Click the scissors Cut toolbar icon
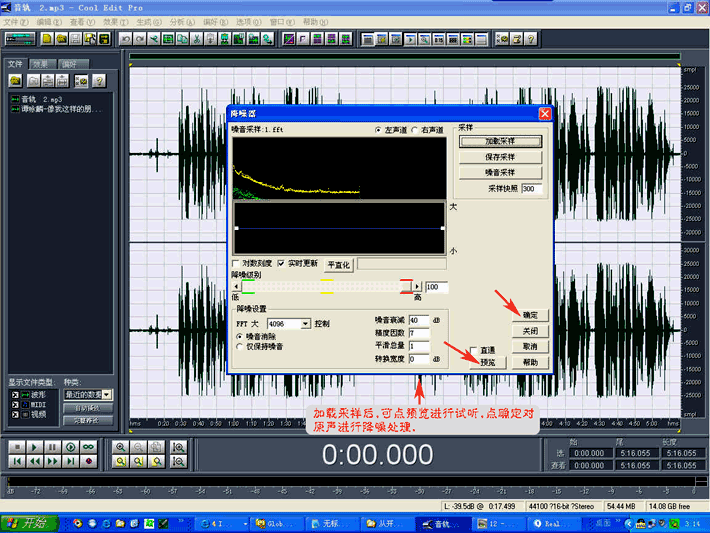This screenshot has height=533, width=710. (197, 39)
